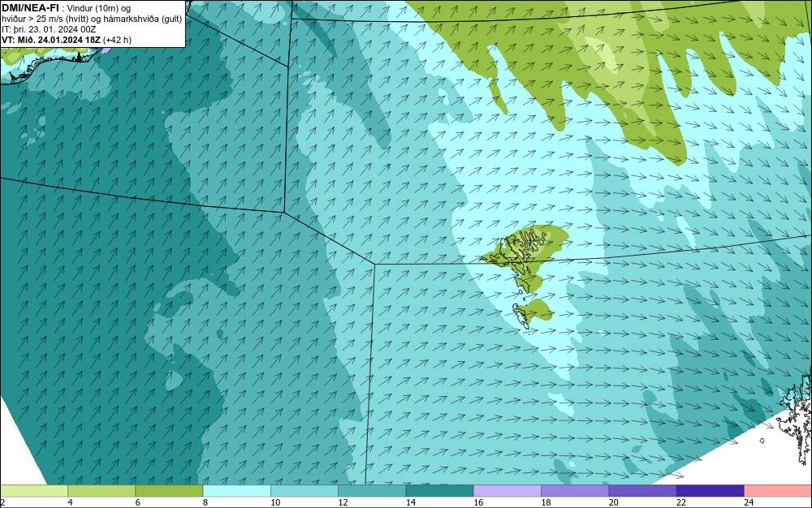Click the scale value '18'
Image resolution: width=812 pixels, height=508 pixels.
point(546,502)
